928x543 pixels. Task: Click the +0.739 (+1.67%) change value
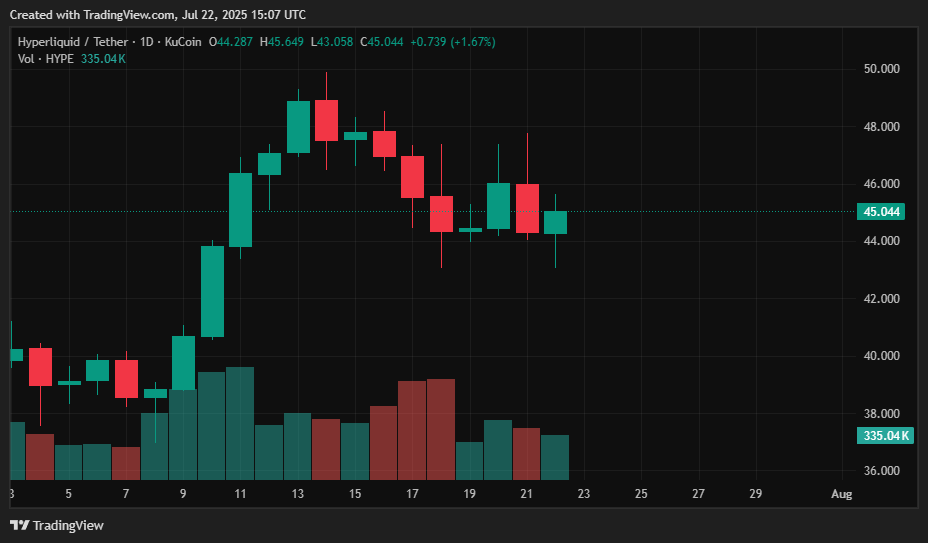(x=453, y=42)
